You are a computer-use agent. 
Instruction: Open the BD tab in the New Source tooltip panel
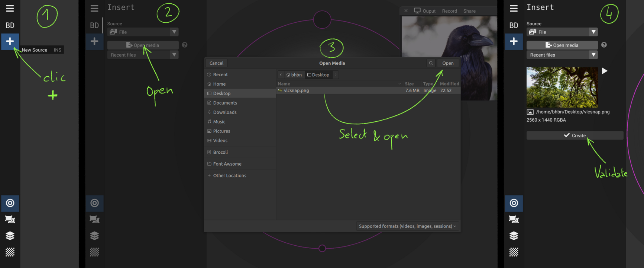click(10, 25)
